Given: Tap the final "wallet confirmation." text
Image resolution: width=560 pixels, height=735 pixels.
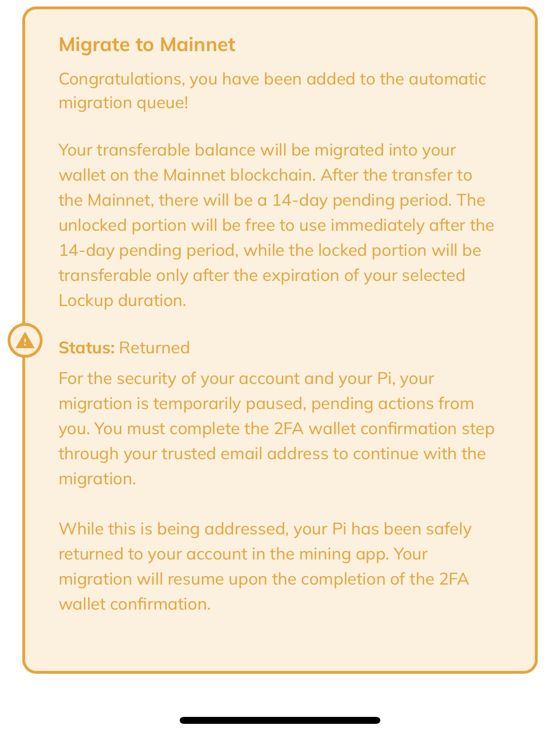Looking at the screenshot, I should point(135,605).
